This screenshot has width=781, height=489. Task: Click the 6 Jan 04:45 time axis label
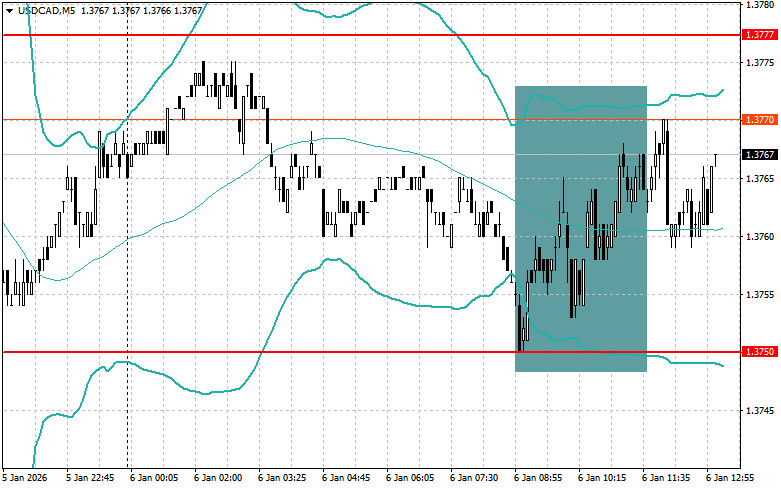coord(346,478)
